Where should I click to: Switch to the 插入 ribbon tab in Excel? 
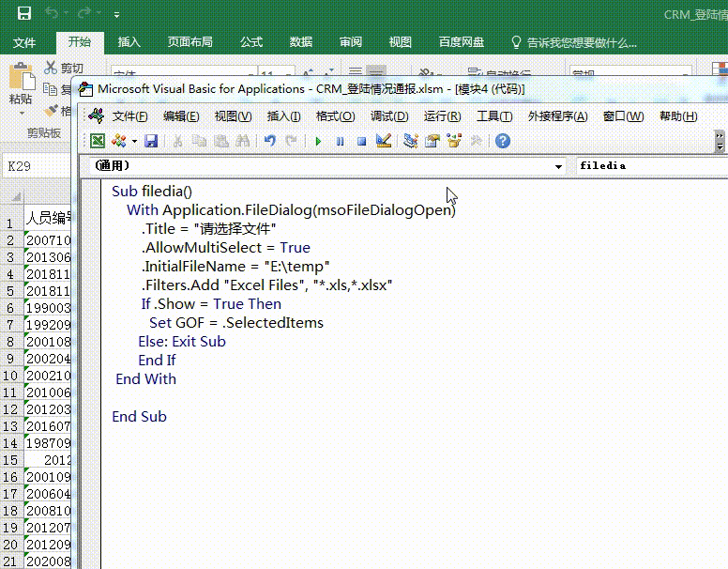(x=129, y=42)
